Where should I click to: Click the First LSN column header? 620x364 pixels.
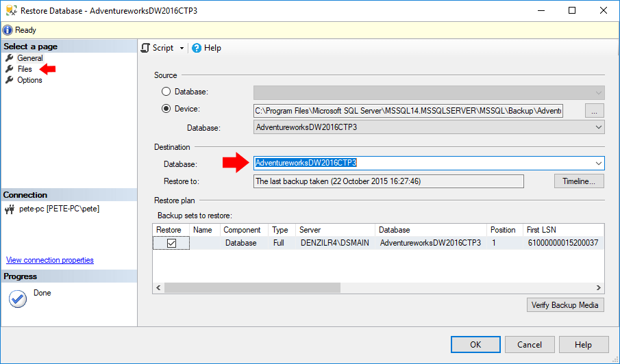[563, 230]
